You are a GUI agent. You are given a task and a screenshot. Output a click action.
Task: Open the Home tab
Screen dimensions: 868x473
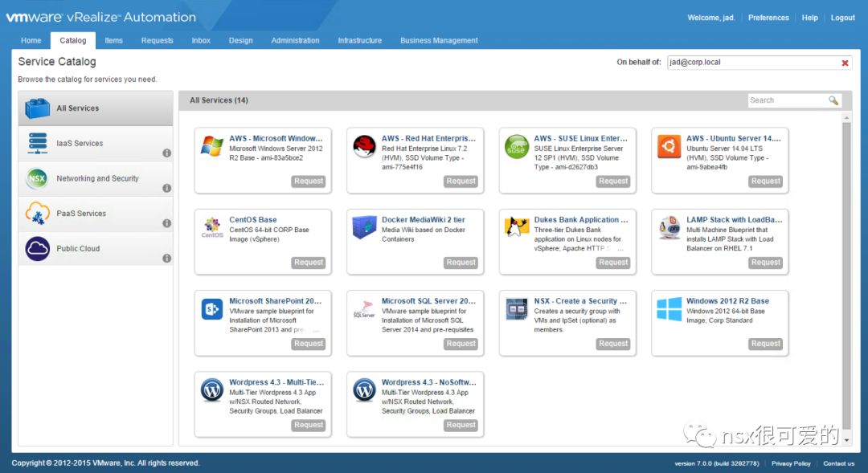31,40
